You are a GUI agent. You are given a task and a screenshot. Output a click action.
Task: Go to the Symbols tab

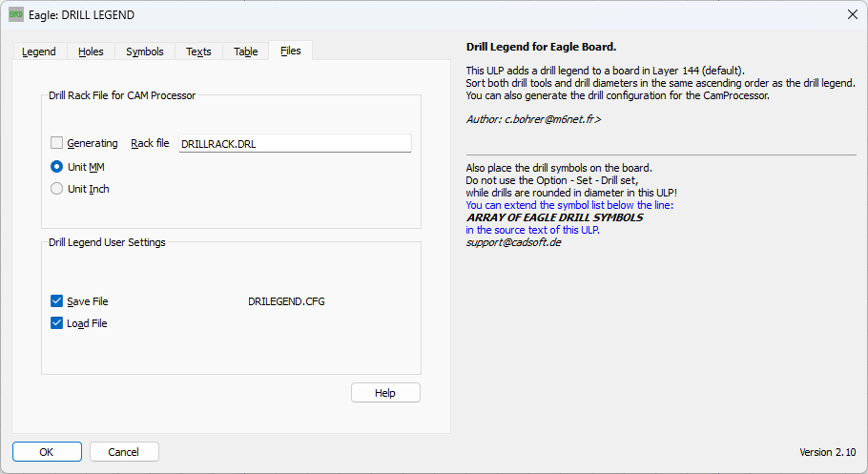pos(145,52)
